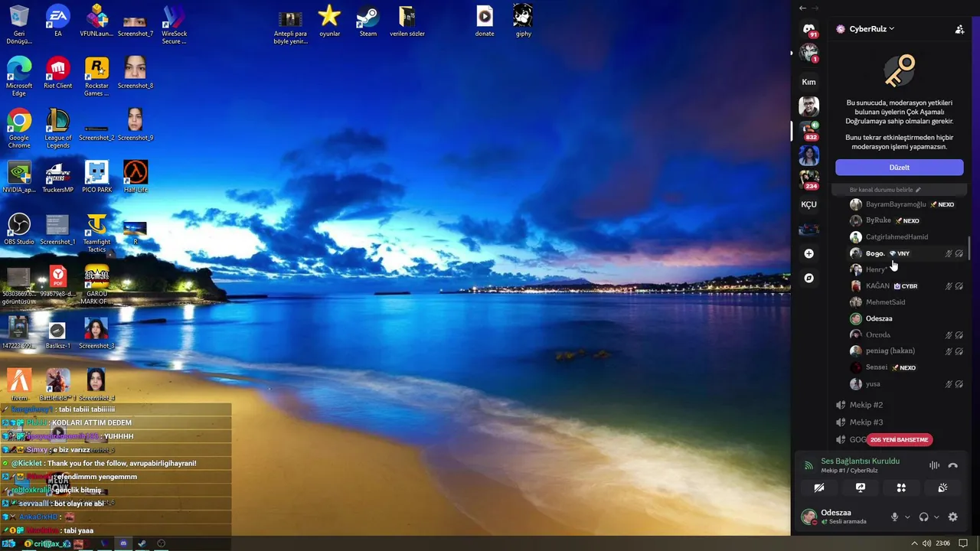Select voice member Odeszaa in channel list
This screenshot has width=980, height=551.
click(x=907, y=318)
